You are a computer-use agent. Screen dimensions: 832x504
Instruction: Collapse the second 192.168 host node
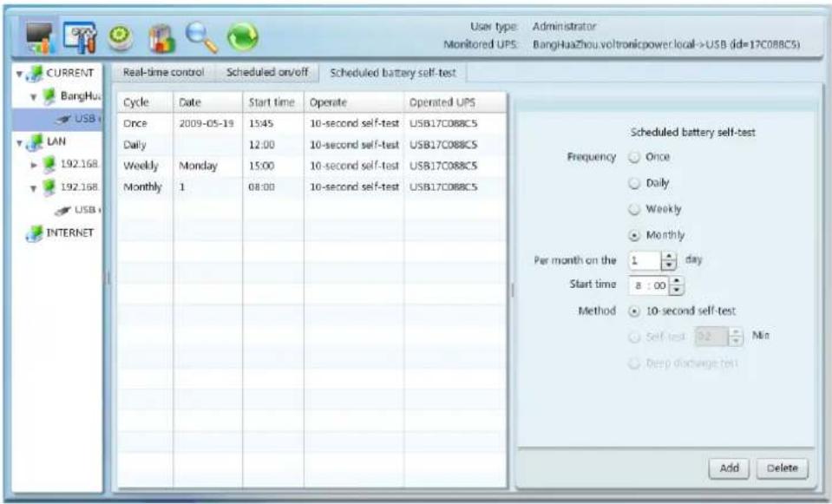[x=34, y=188]
